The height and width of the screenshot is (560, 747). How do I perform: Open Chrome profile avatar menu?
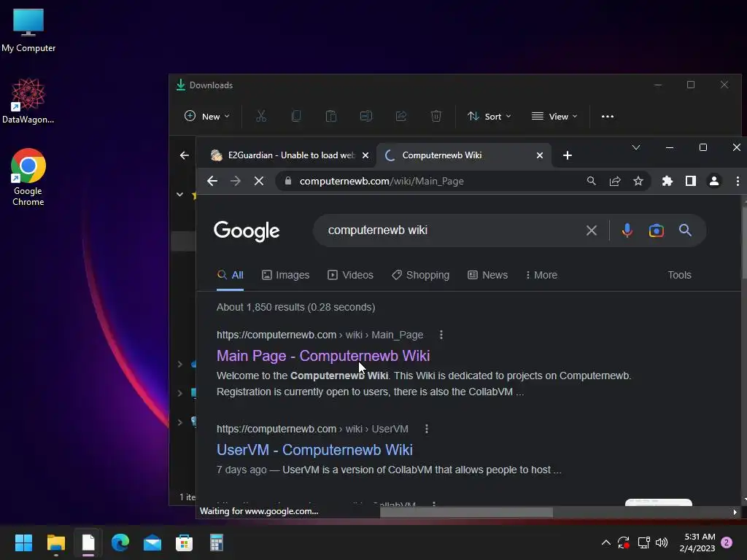point(713,181)
